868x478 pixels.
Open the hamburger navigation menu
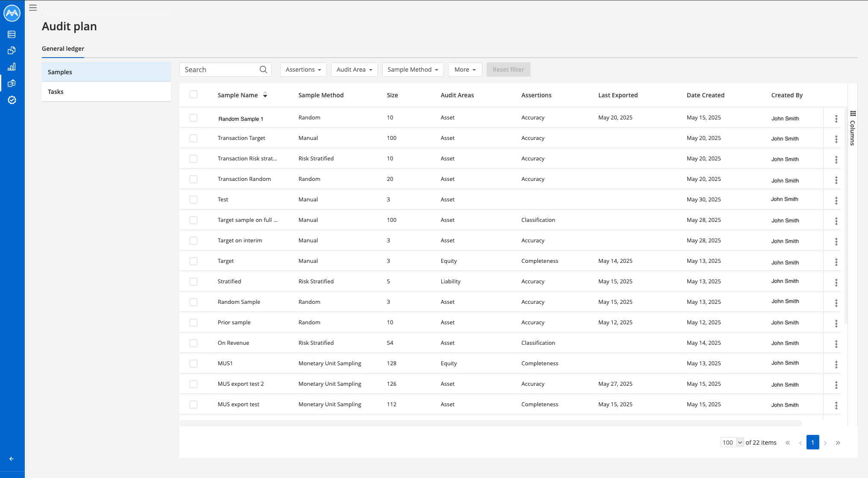pyautogui.click(x=33, y=8)
